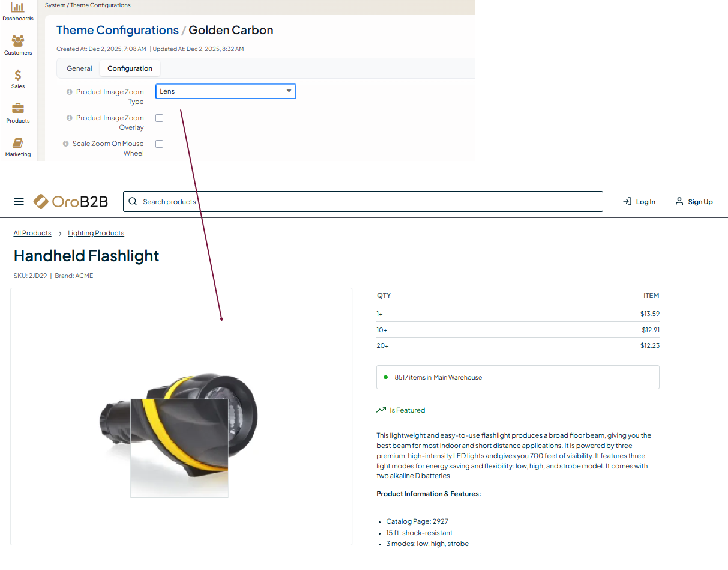Expand the Product Image Zoom Type dropdown
Viewport: 728px width, 570px height.
226,91
